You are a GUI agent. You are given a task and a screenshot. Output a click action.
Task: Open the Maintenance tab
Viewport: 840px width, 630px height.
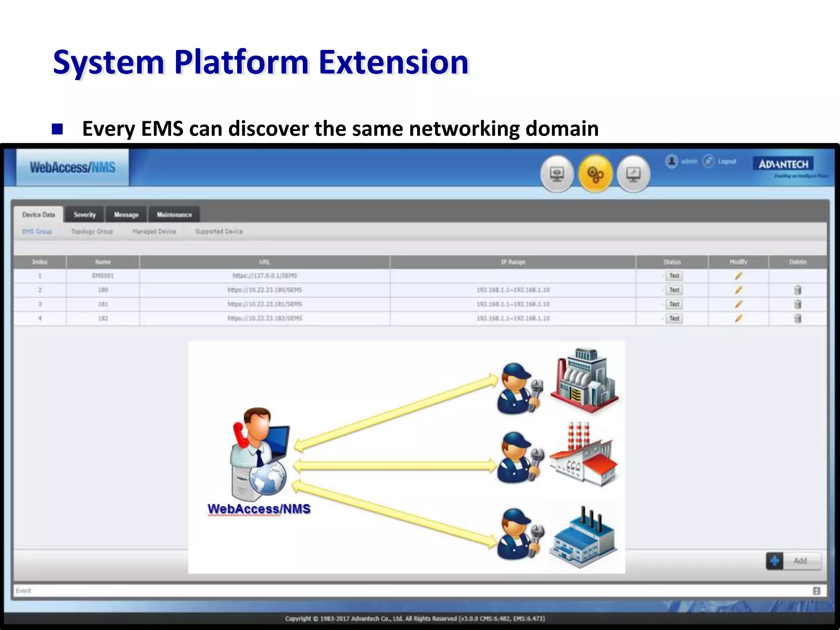174,215
